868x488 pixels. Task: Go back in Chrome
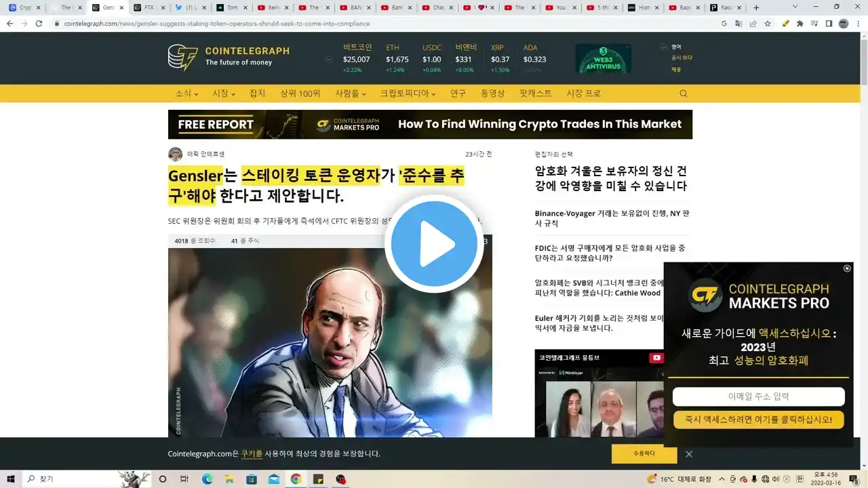click(9, 23)
